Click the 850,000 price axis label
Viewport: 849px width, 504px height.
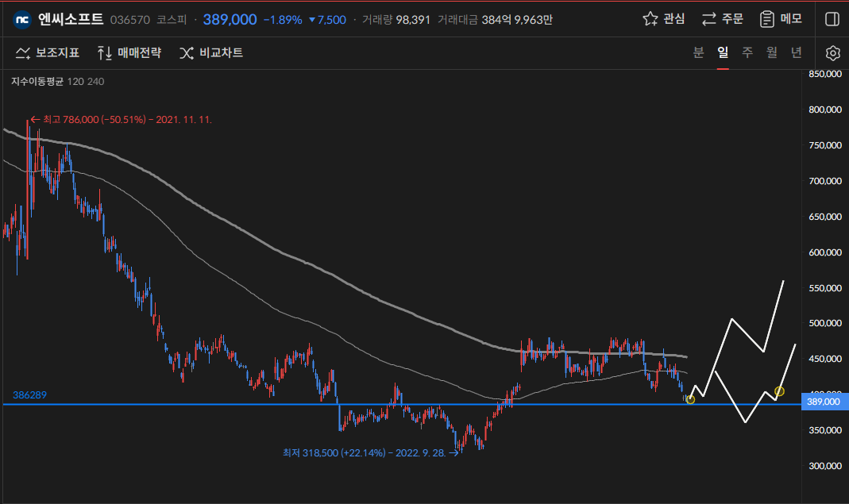pos(825,74)
